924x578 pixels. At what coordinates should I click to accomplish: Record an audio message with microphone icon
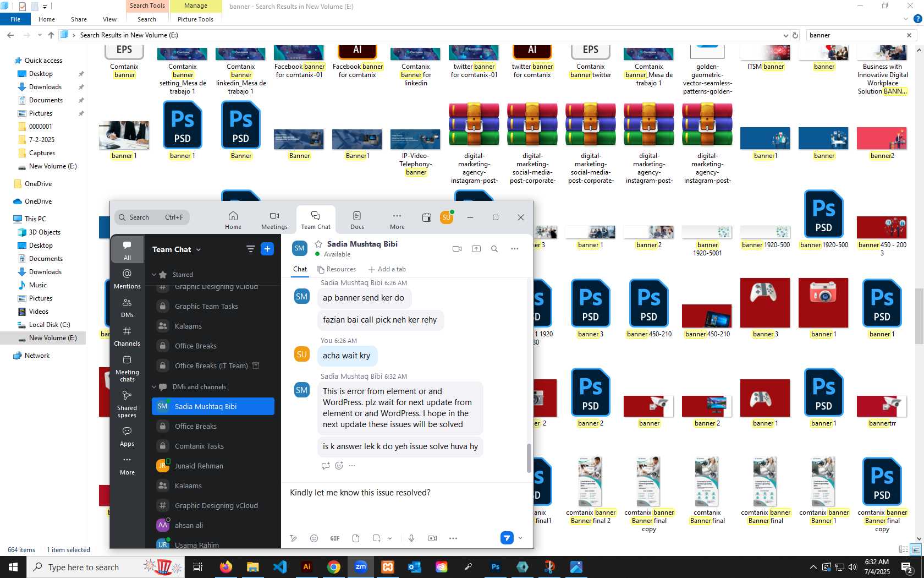click(411, 538)
